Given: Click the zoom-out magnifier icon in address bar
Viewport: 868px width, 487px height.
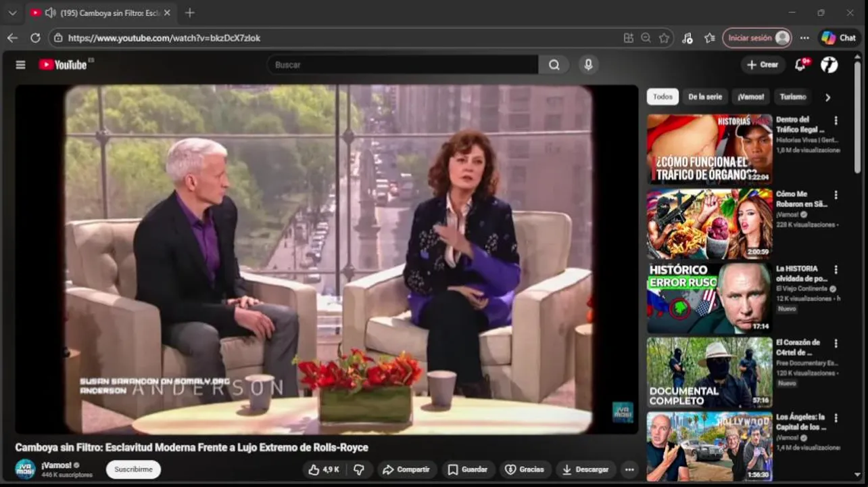Looking at the screenshot, I should point(646,38).
